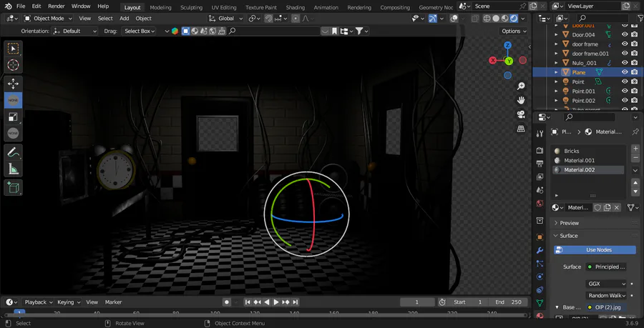Hide Door.004 in viewport
This screenshot has height=328, width=644.
625,34
